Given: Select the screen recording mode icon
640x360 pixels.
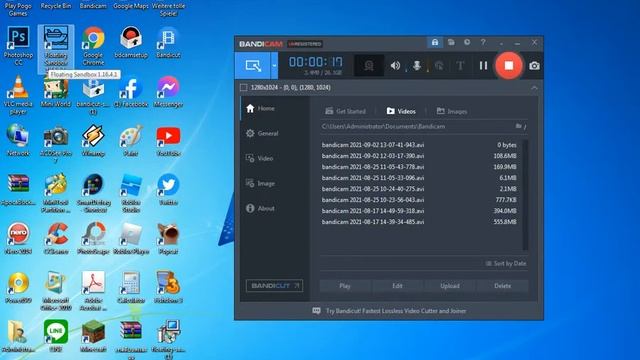Looking at the screenshot, I should (253, 66).
